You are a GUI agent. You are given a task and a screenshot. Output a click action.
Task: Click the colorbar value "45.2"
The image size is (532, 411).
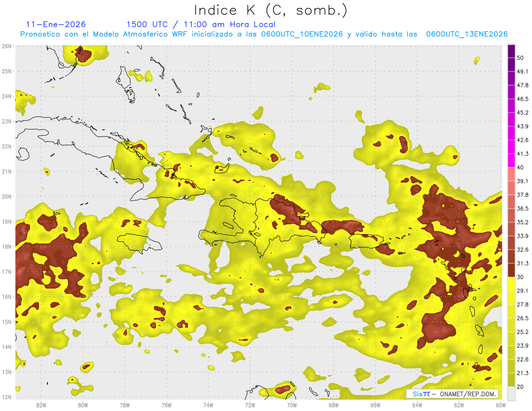click(x=522, y=113)
